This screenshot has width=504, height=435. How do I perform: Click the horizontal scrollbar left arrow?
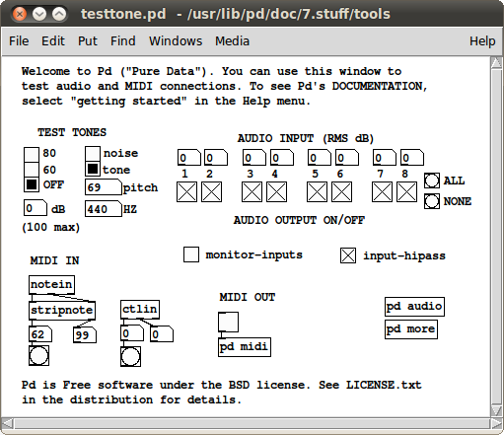coord(8,423)
